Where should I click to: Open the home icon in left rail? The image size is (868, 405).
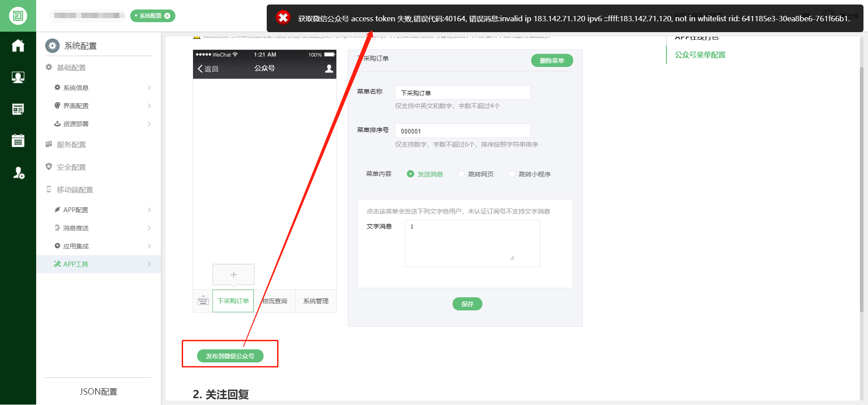tap(18, 45)
